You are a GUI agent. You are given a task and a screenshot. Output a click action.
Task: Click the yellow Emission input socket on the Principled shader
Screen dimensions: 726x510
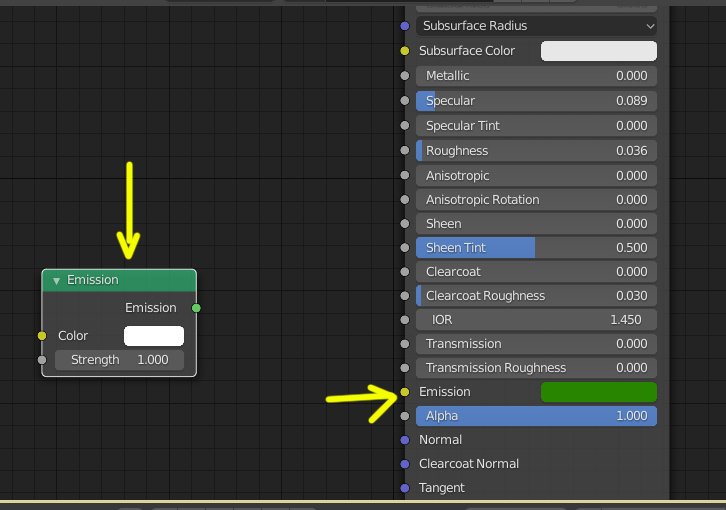click(x=405, y=392)
